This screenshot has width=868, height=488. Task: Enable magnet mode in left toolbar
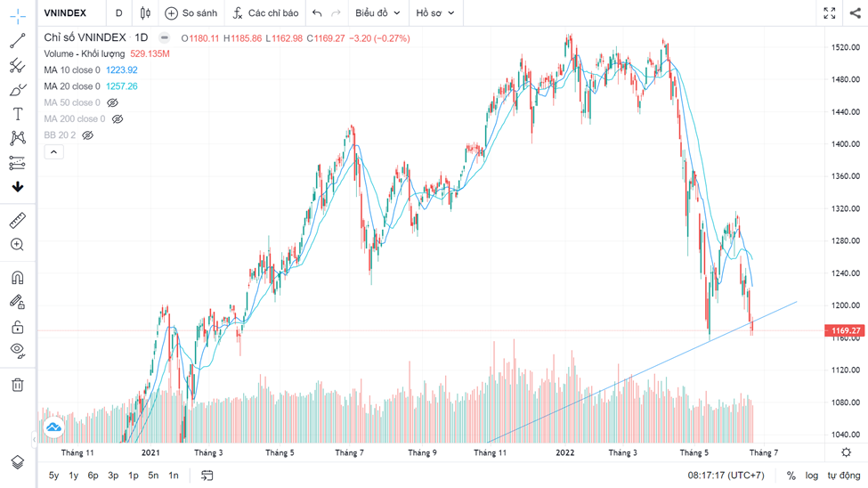(x=17, y=278)
